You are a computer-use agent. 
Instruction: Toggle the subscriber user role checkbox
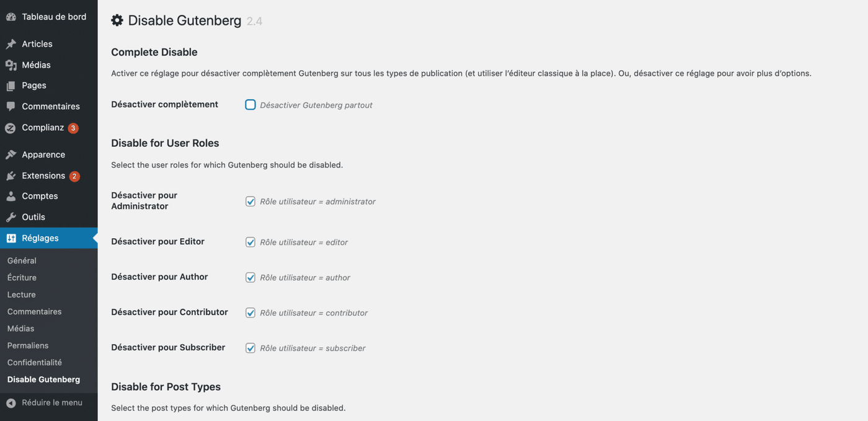coord(250,348)
